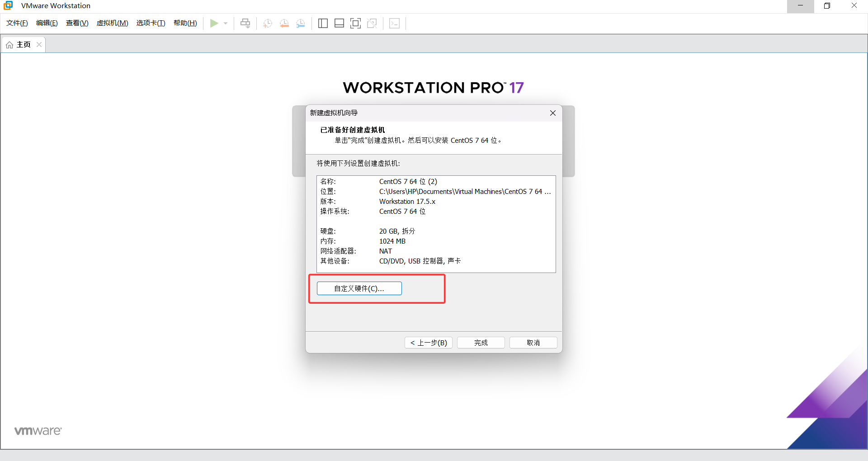
Task: Click the VMware Workstation app icon
Action: coord(8,5)
